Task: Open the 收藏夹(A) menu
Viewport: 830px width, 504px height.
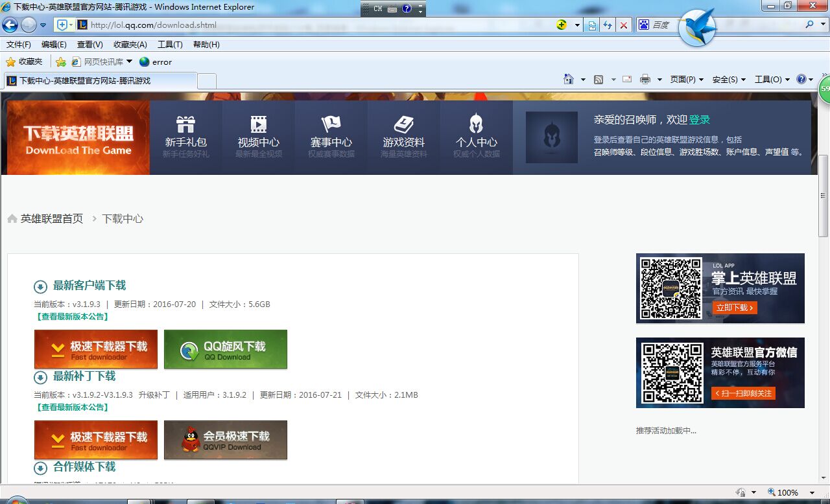Action: 130,45
